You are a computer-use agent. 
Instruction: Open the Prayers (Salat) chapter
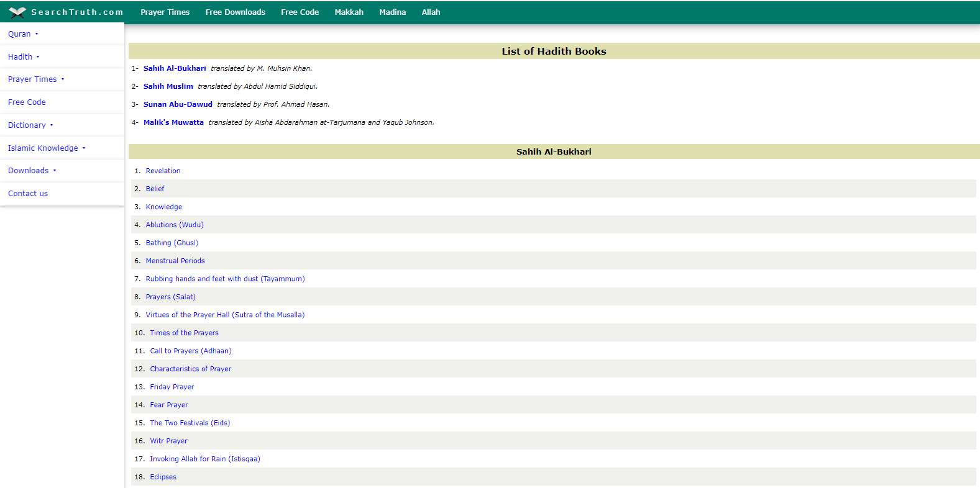pos(171,297)
